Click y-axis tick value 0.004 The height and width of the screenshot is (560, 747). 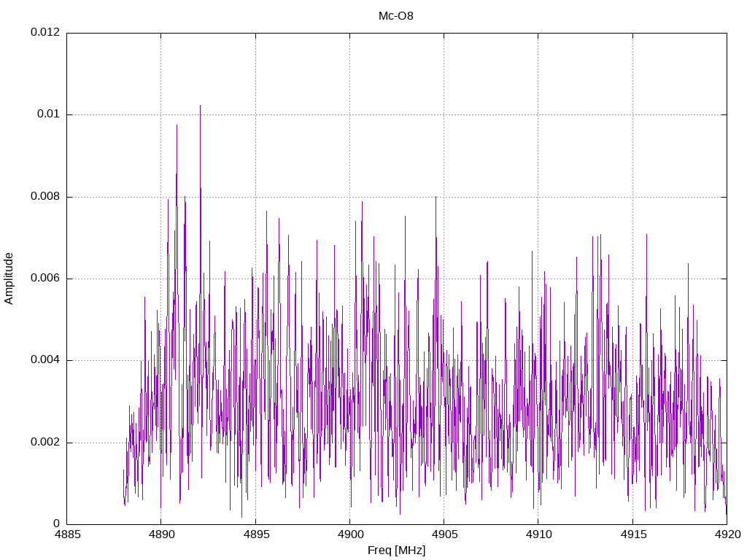click(46, 360)
